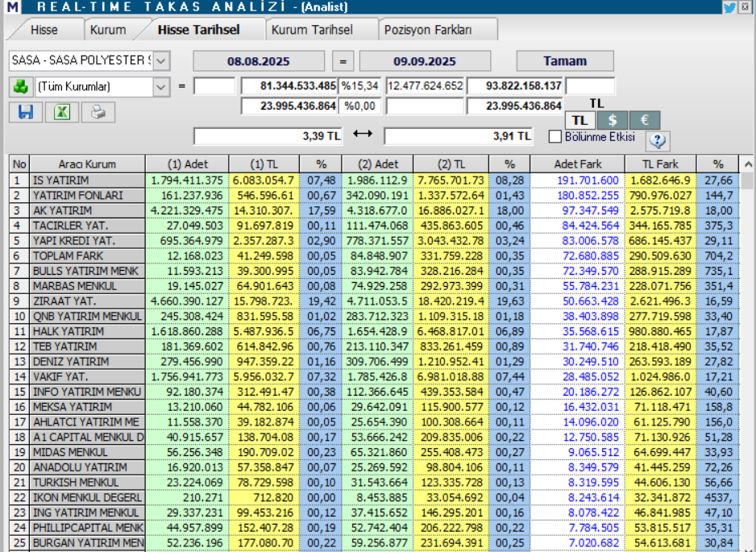Switch to the Kurum tab
The height and width of the screenshot is (552, 756).
108,30
